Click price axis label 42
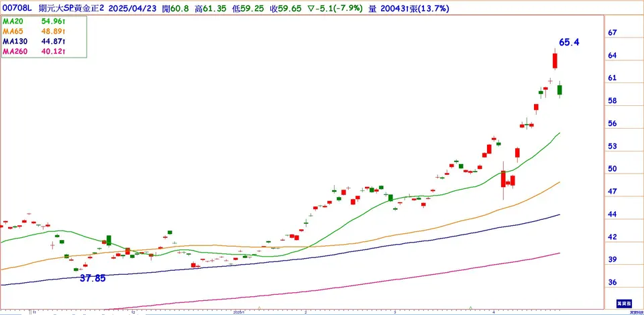The height and width of the screenshot is (315, 644). click(612, 237)
